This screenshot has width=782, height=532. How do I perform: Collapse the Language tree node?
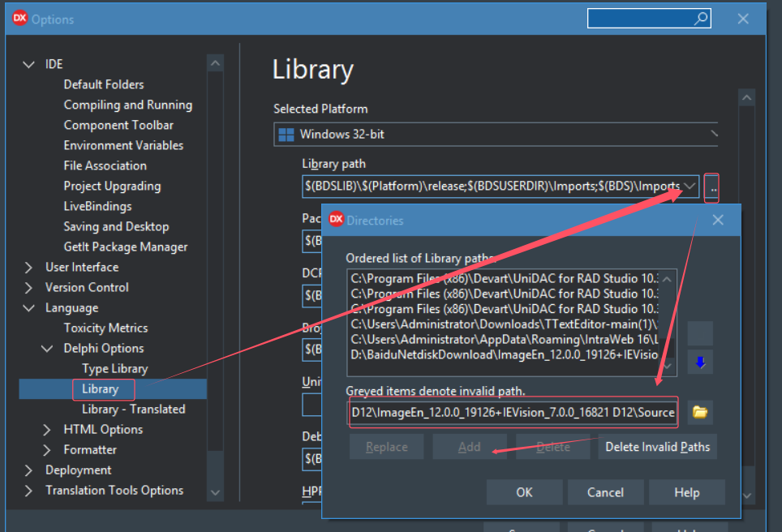29,308
